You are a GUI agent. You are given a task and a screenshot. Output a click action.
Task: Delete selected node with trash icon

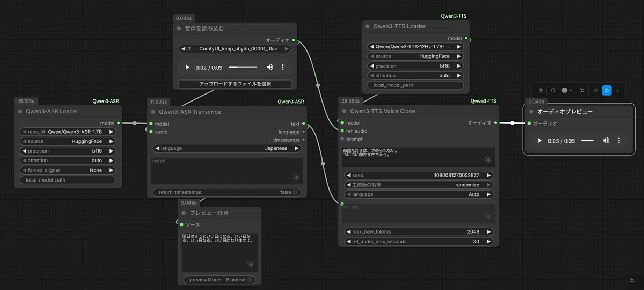pyautogui.click(x=540, y=90)
